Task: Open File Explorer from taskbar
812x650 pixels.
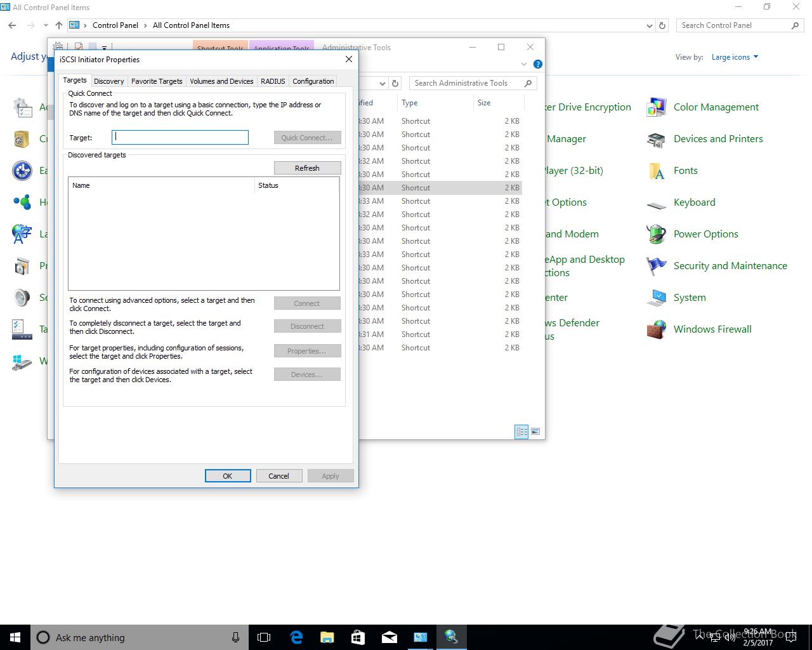Action: tap(327, 637)
